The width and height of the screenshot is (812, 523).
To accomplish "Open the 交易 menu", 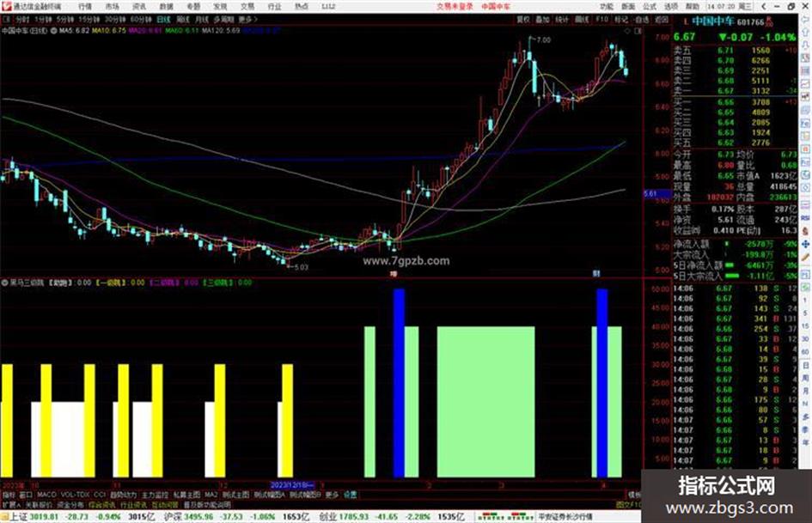I will [247, 6].
